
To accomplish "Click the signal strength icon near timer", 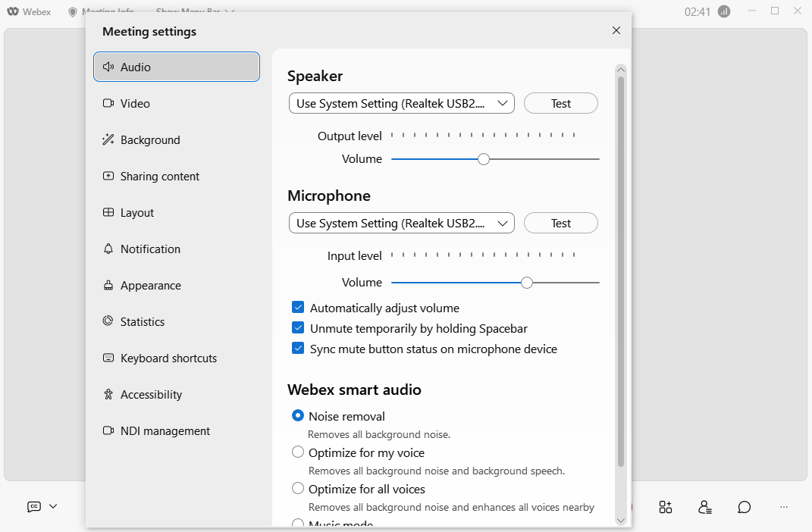I will [x=723, y=11].
